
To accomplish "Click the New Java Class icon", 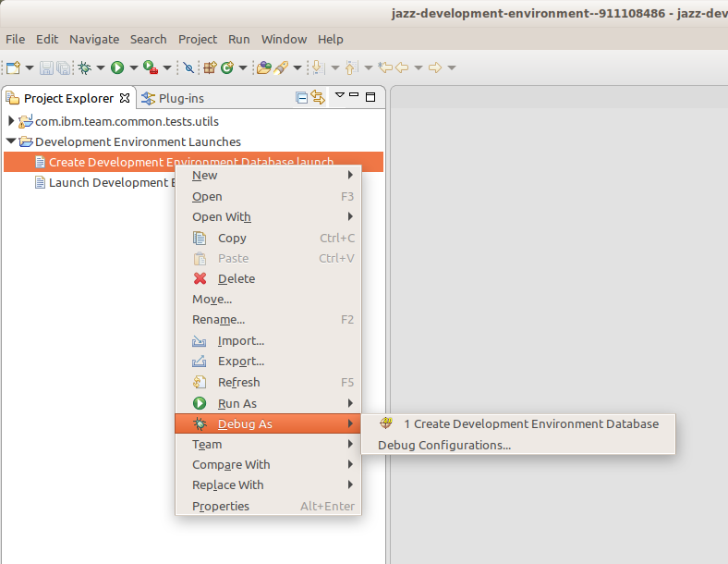I will click(x=227, y=67).
